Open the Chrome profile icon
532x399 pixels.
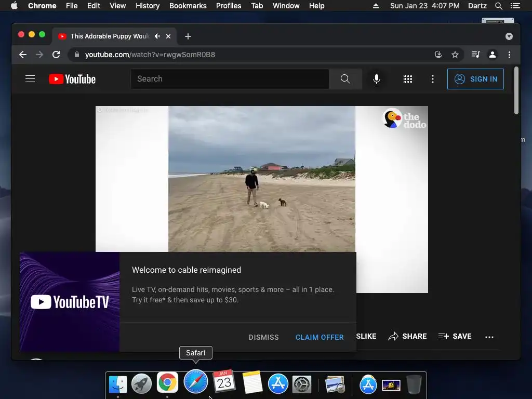(493, 55)
